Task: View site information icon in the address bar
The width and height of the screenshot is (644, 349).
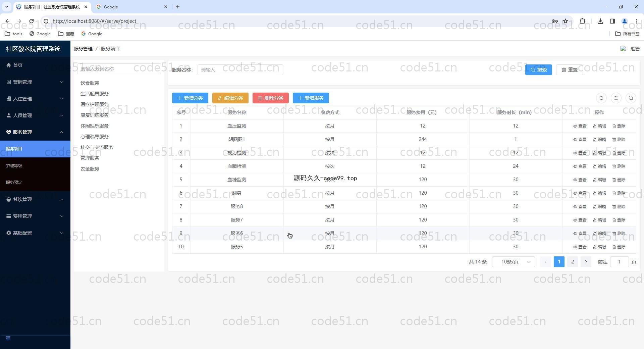Action: point(46,21)
